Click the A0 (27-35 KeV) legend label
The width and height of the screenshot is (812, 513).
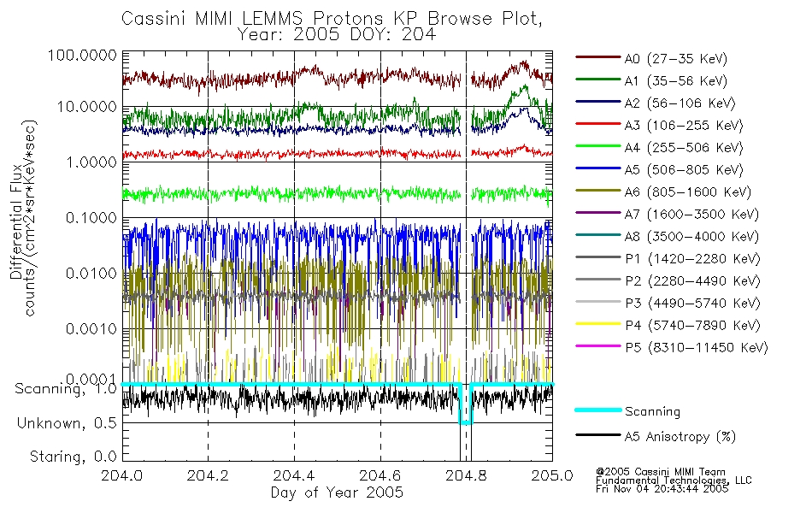pyautogui.click(x=675, y=58)
